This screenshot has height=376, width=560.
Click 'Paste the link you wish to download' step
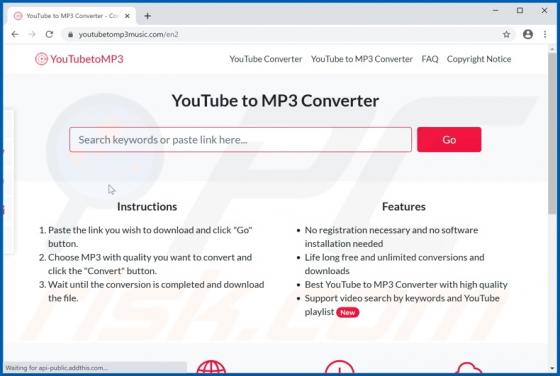pos(150,237)
